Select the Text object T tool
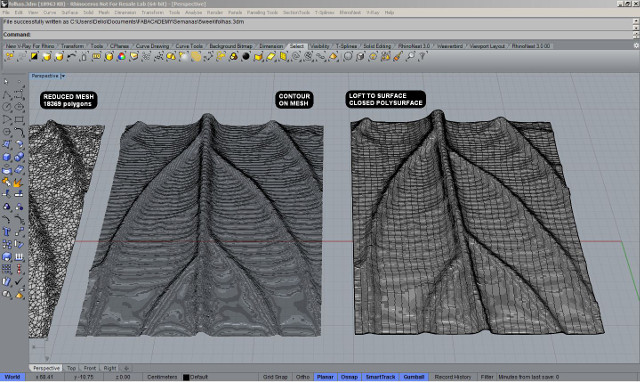 (7, 232)
